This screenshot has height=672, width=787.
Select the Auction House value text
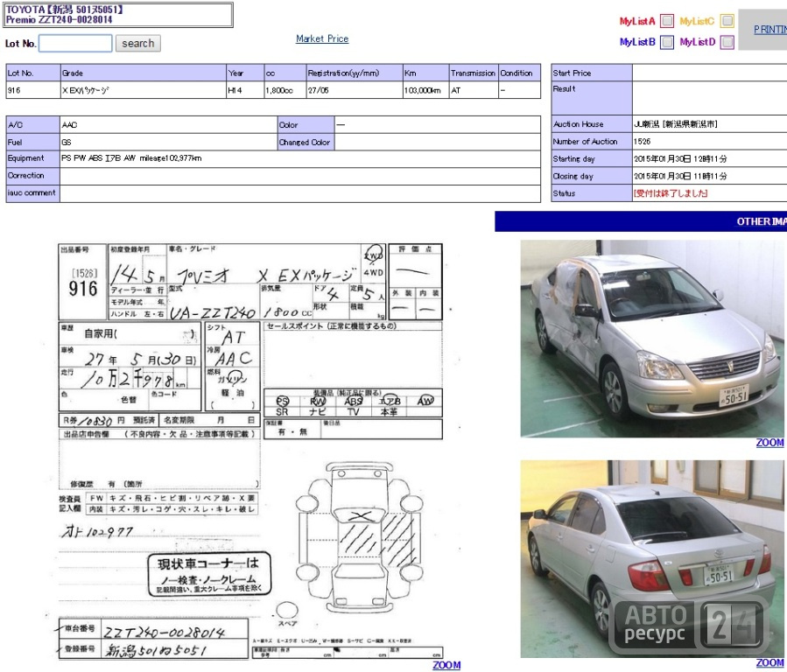click(676, 124)
